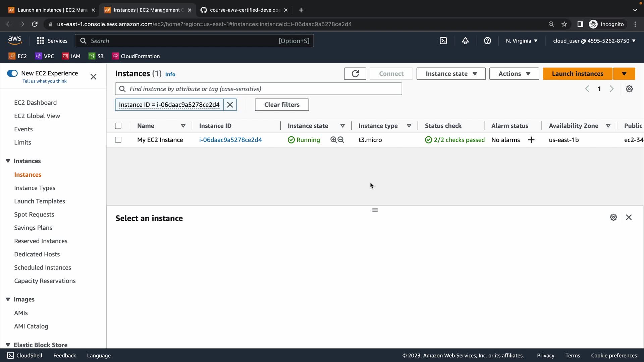Viewport: 644px width, 362px height.
Task: Open the help question mark icon
Action: tap(487, 41)
